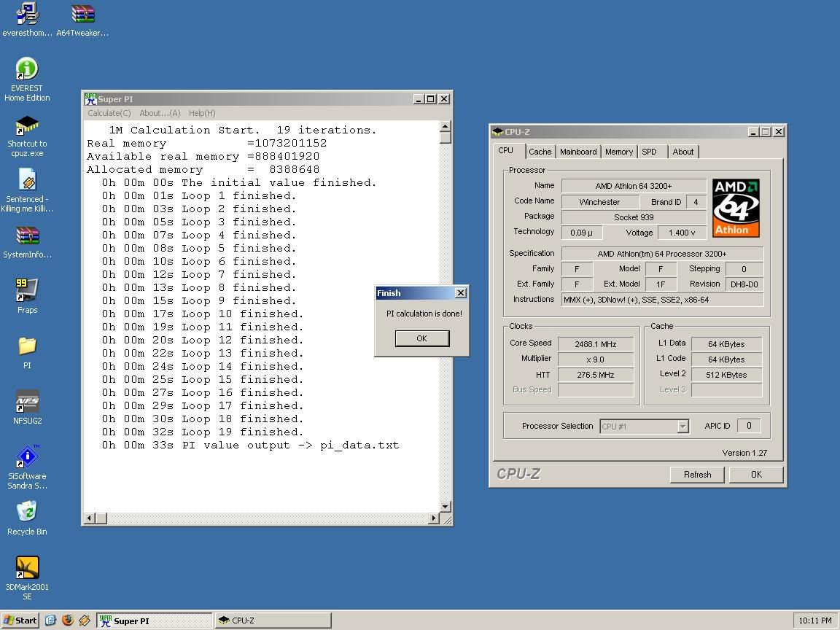Viewport: 840px width, 630px height.
Task: Switch to the SPD tab in CPU-Z
Action: point(649,152)
